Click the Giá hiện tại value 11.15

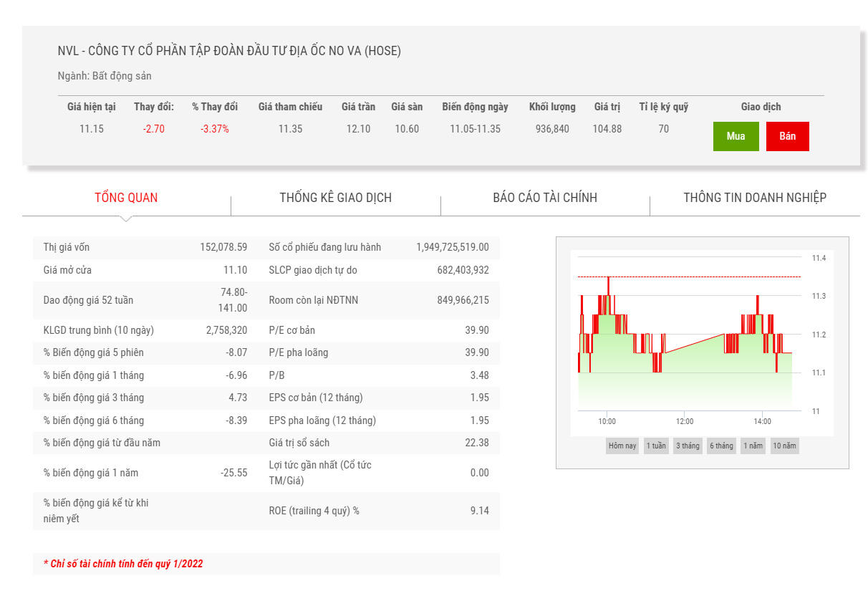[x=92, y=129]
